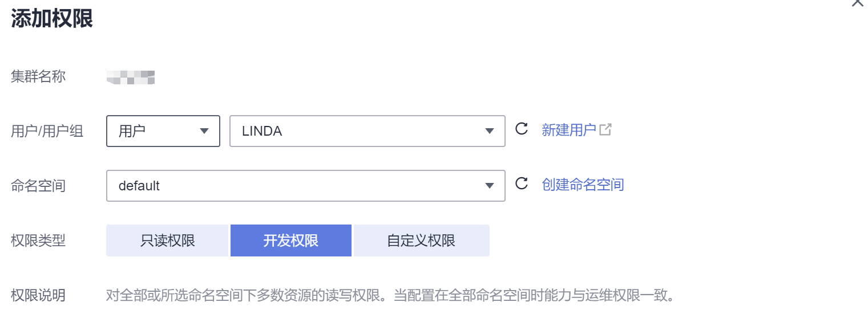
Task: Click the arrow in the default namespace box
Action: point(489,186)
